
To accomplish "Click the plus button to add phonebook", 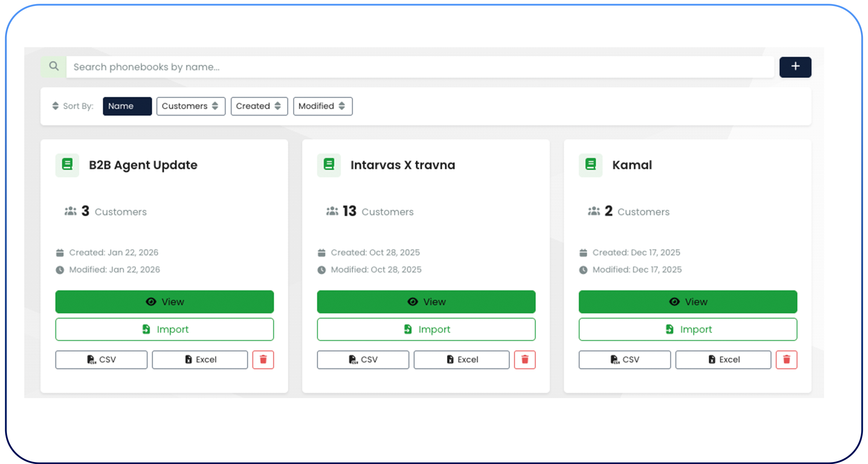I will pos(795,67).
